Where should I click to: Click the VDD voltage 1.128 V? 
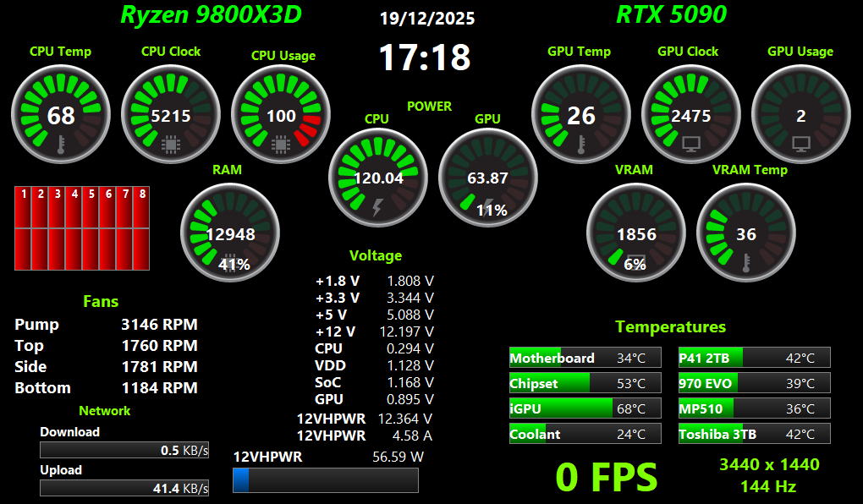pyautogui.click(x=410, y=365)
